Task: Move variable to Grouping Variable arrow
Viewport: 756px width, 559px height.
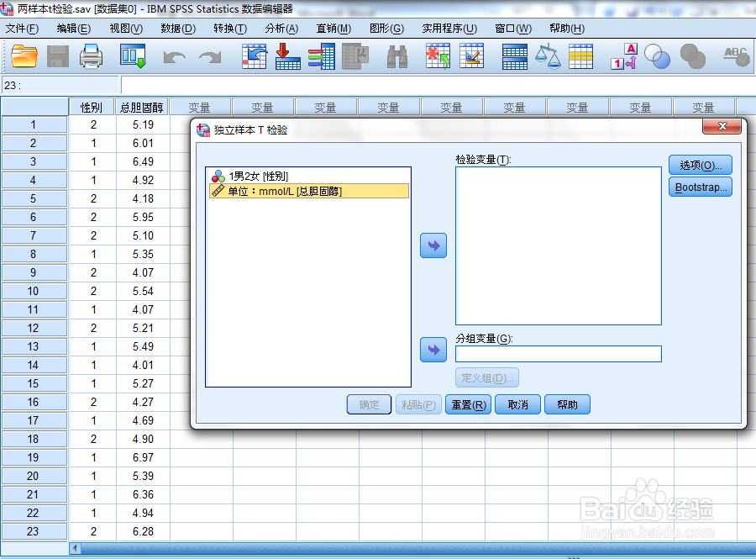Action: click(433, 350)
